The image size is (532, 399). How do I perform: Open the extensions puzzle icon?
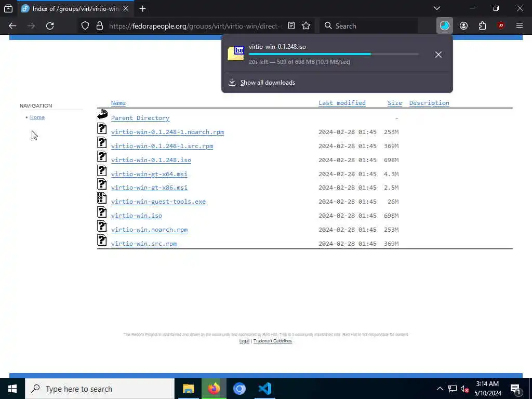tap(482, 26)
